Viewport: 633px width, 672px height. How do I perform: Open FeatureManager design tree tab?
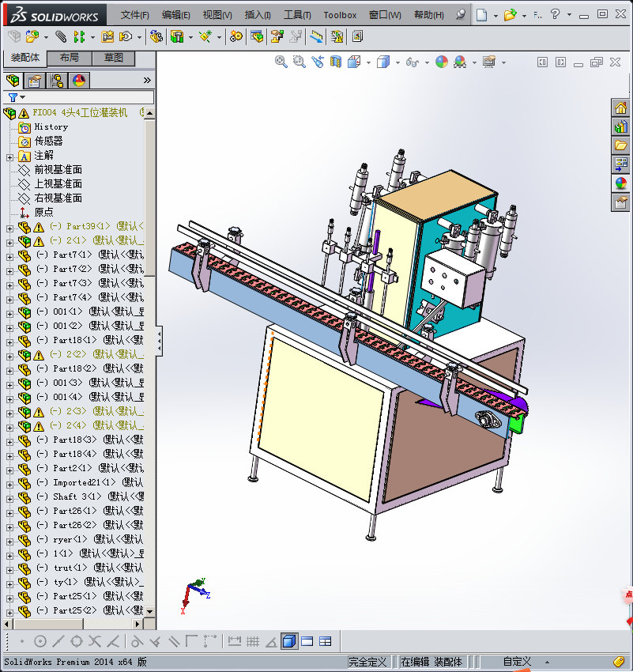click(13, 80)
